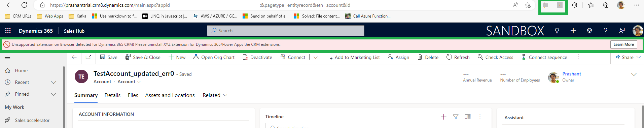This screenshot has height=128, width=644.
Task: Click the Read aloud icon in address bar
Action: (x=515, y=5)
